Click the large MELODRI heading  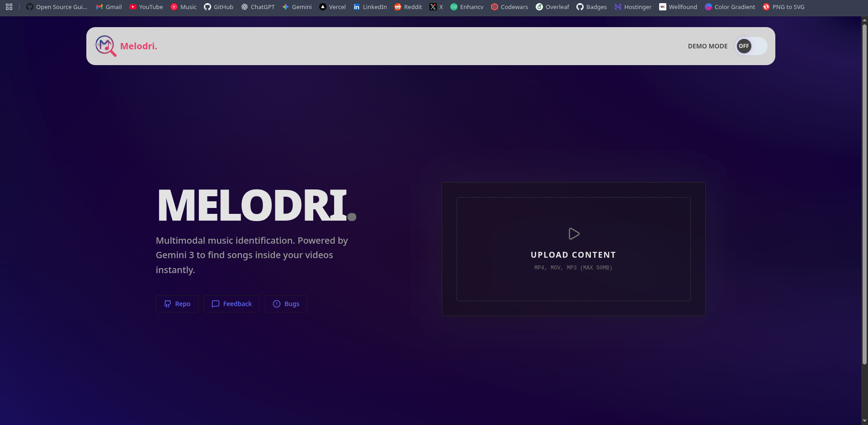[x=257, y=206]
